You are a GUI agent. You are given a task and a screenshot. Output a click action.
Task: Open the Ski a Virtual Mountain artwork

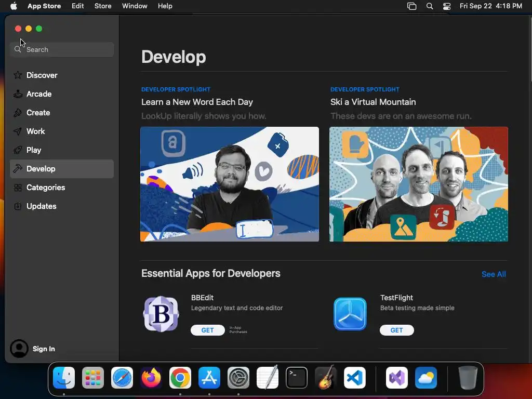coord(419,184)
